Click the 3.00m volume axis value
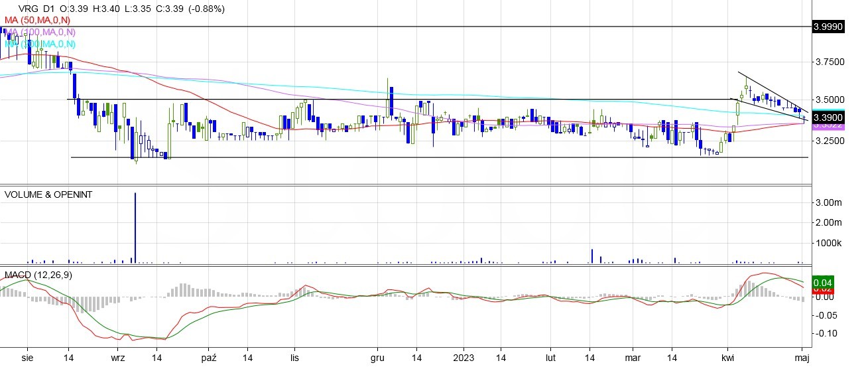Screen dimensions: 868x367 click(x=828, y=202)
